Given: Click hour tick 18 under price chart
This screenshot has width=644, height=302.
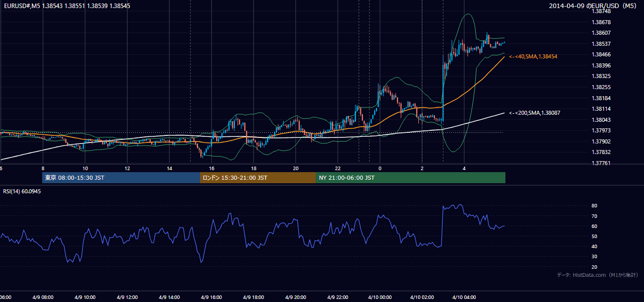Looking at the screenshot, I should [x=253, y=168].
